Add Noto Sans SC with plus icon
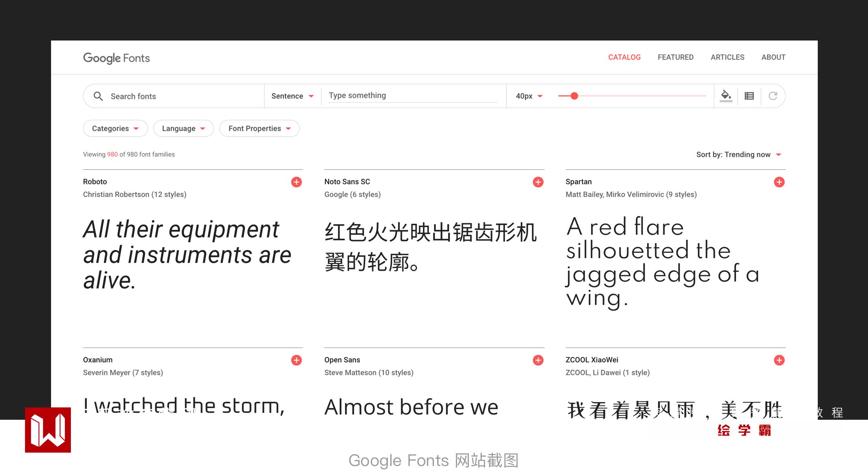This screenshot has height=470, width=868. [538, 182]
